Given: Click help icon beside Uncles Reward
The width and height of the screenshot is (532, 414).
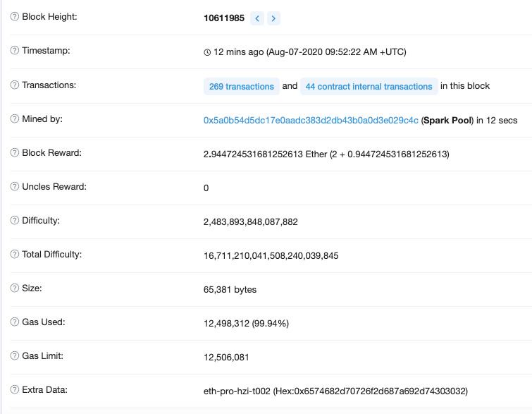Looking at the screenshot, I should coord(15,187).
